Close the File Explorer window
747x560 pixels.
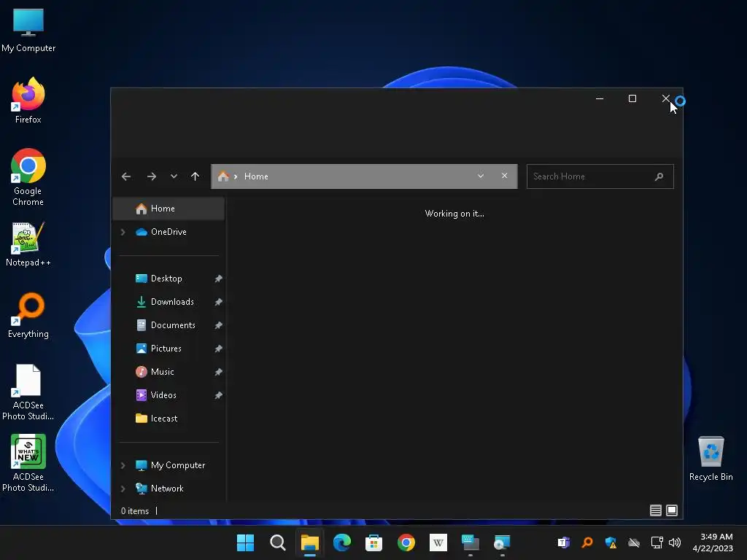(x=665, y=98)
